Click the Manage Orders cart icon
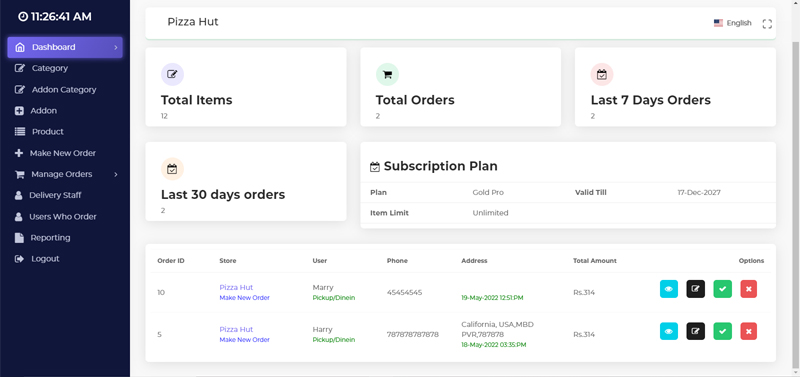800x377 pixels. pyautogui.click(x=19, y=174)
